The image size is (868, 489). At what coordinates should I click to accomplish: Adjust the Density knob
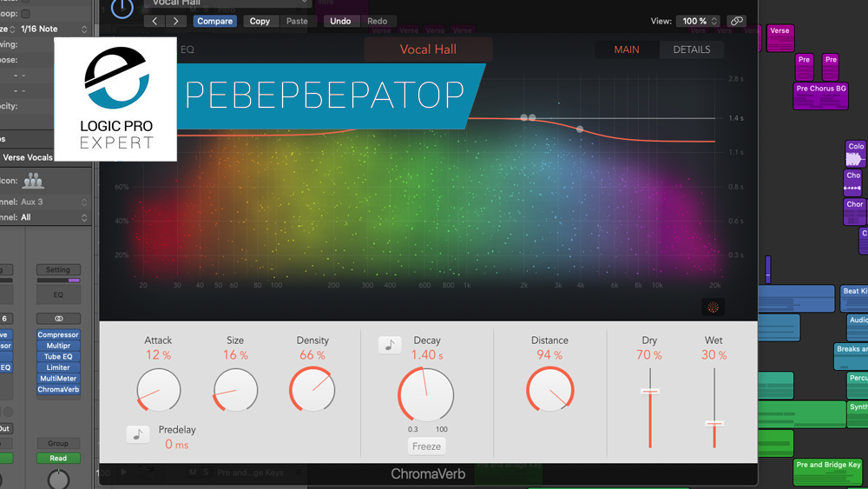pyautogui.click(x=312, y=390)
